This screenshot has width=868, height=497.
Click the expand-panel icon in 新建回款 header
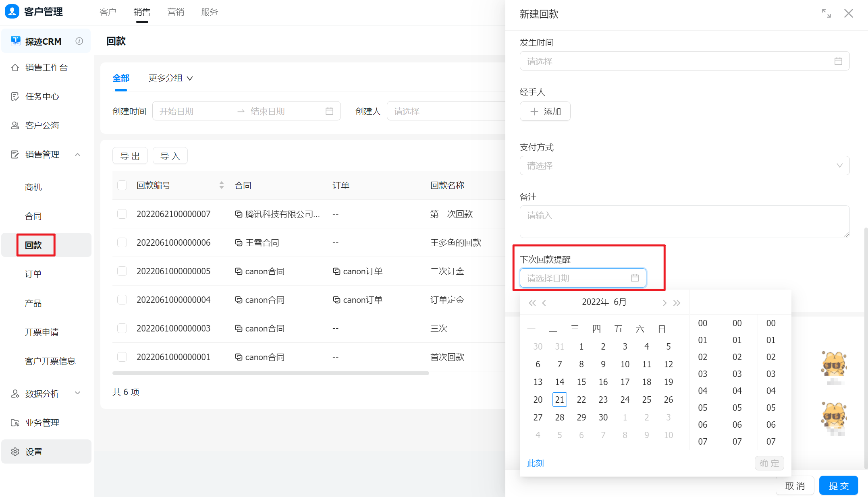coord(826,13)
